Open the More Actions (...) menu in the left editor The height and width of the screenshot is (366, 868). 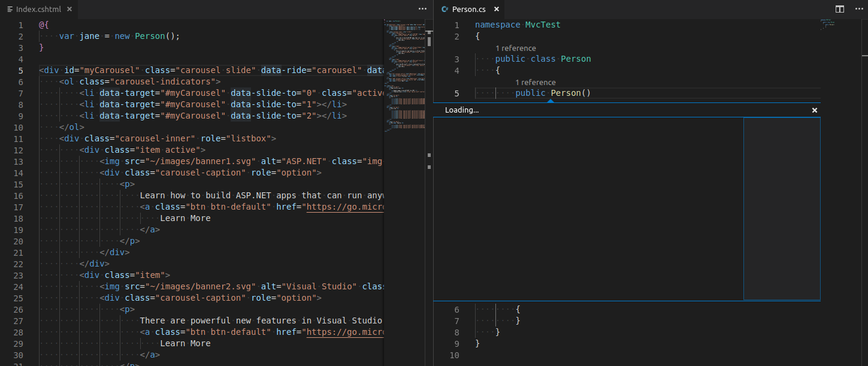tap(422, 9)
